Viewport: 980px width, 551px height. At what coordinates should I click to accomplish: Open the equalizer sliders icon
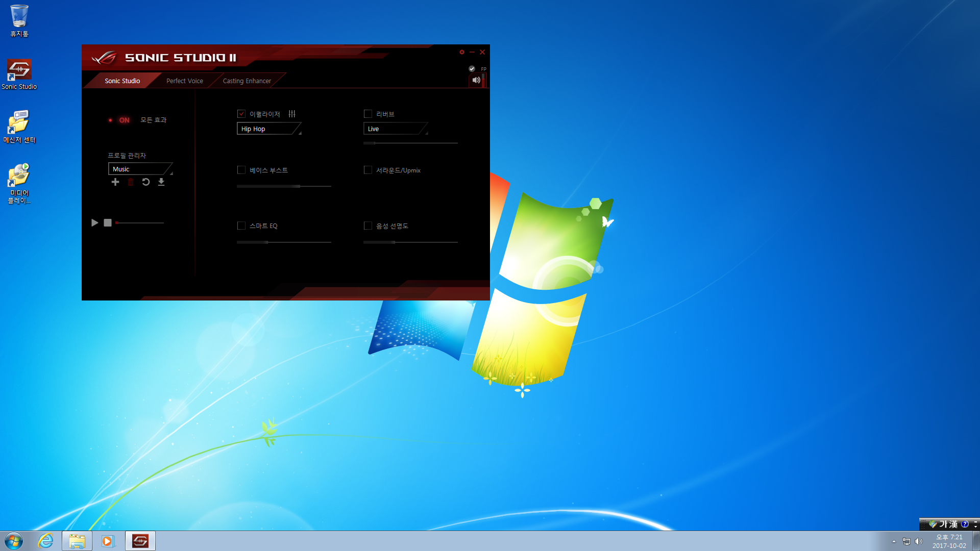(292, 114)
